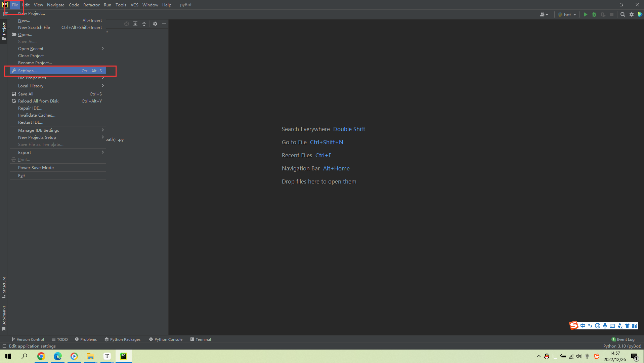Open the Navigate menu
The image size is (644, 363).
point(56,5)
